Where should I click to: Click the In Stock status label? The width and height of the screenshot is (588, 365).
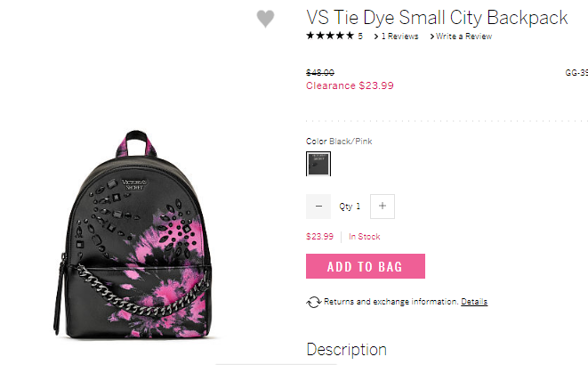(x=365, y=237)
